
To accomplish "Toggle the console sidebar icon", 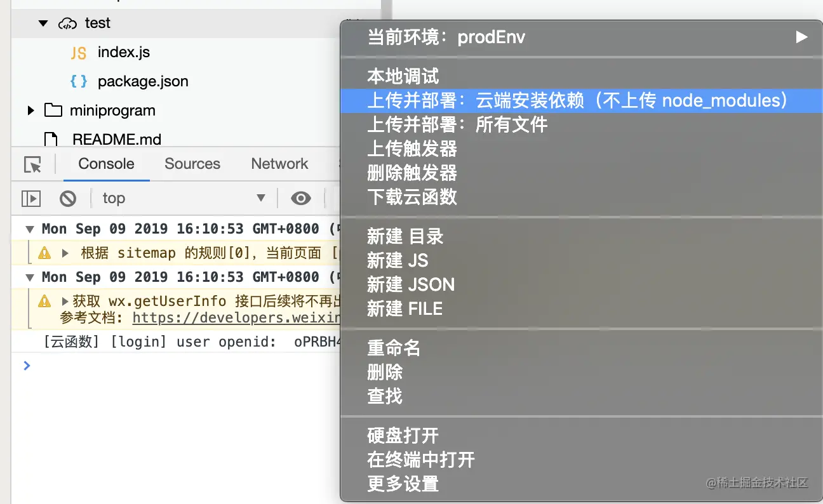I will point(31,199).
